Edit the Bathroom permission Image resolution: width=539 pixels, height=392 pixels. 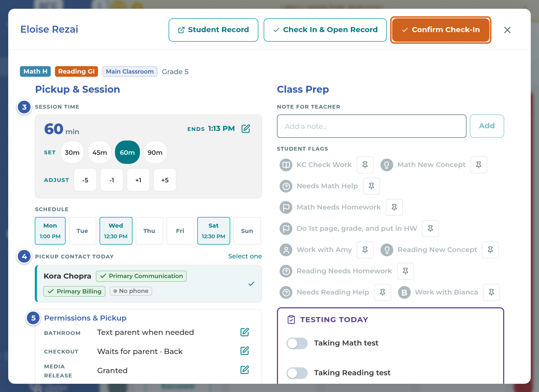tap(245, 332)
